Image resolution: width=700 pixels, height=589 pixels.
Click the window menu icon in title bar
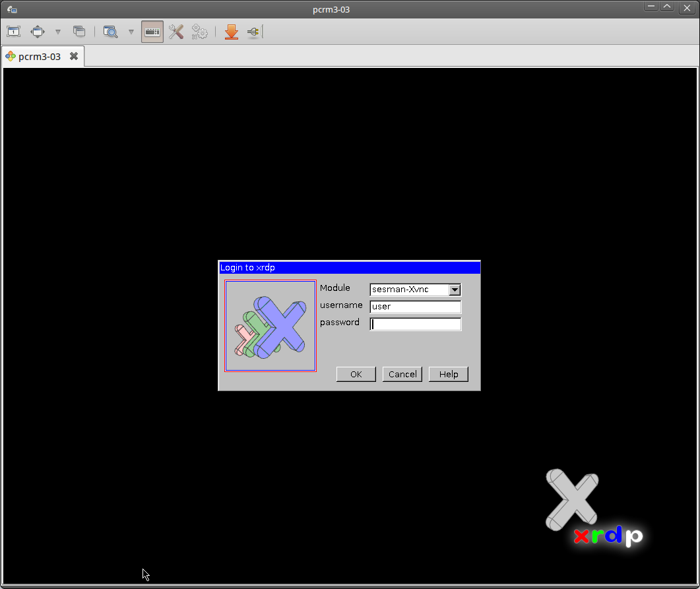coord(12,9)
